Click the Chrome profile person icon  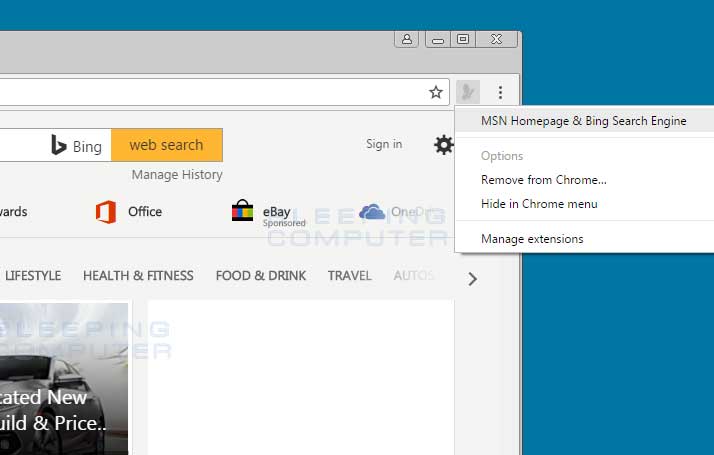click(x=407, y=39)
